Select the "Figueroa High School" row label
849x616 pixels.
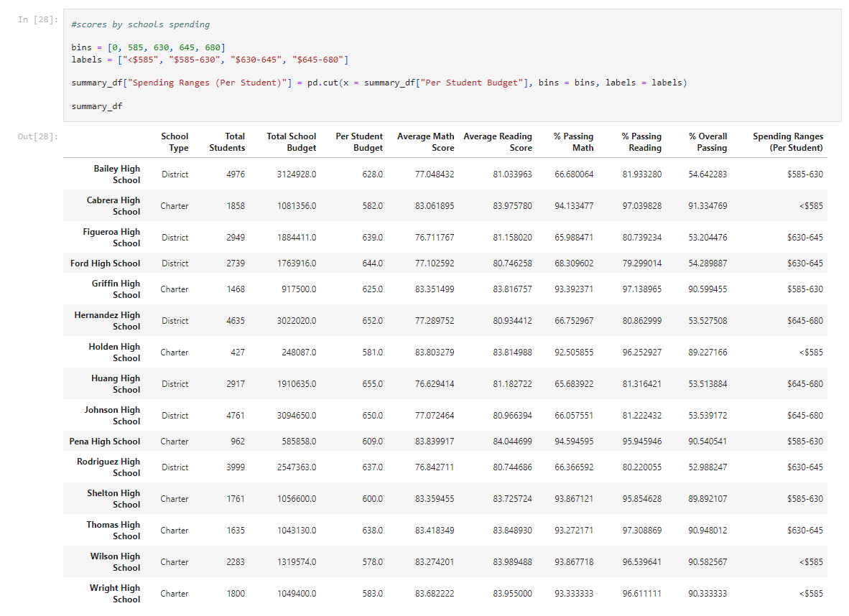pyautogui.click(x=111, y=237)
